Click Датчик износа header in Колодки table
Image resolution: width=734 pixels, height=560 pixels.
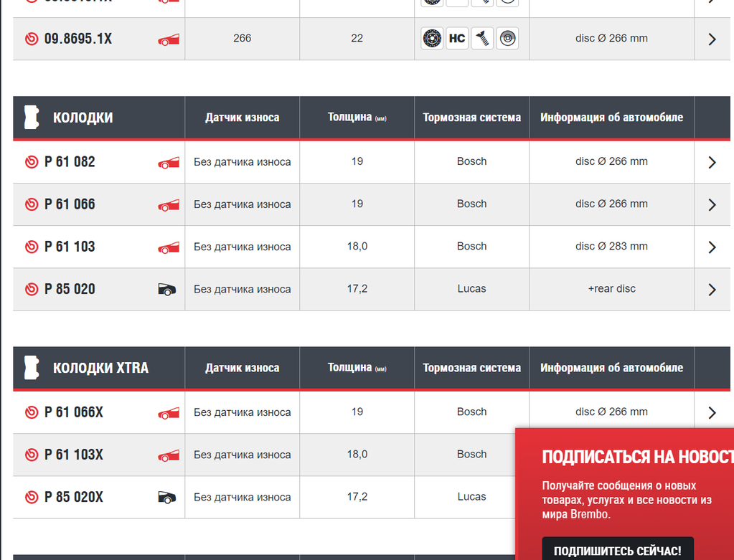242,118
